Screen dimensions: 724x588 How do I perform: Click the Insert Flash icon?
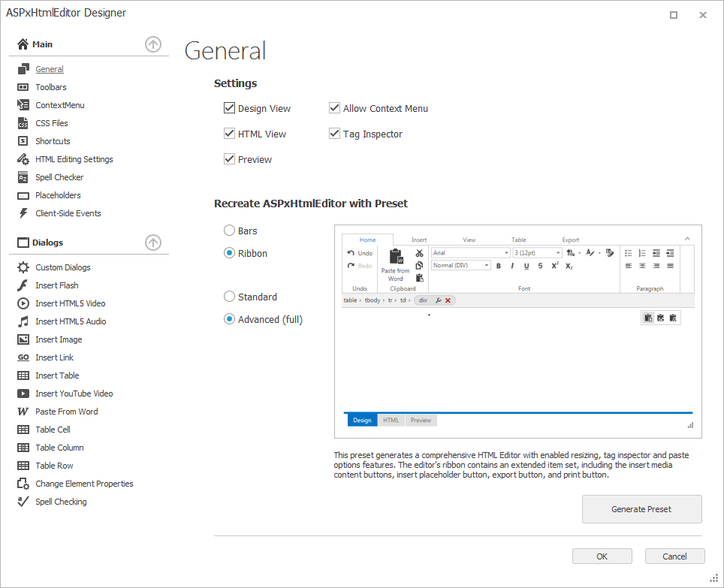[23, 285]
